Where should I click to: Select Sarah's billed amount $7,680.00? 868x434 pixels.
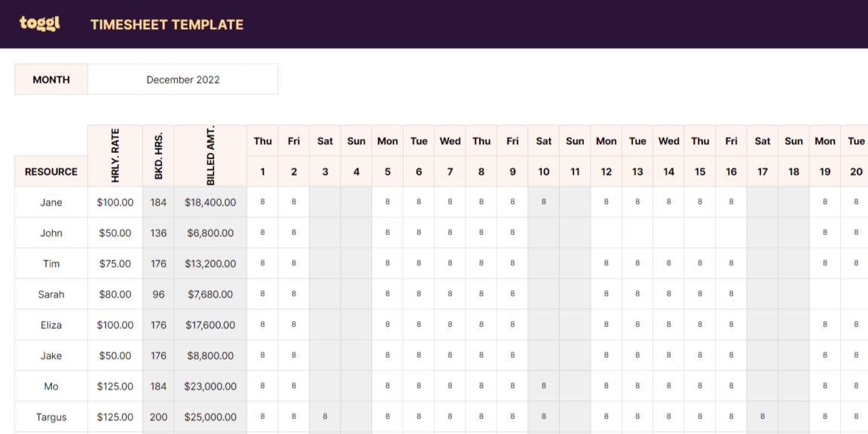[209, 294]
